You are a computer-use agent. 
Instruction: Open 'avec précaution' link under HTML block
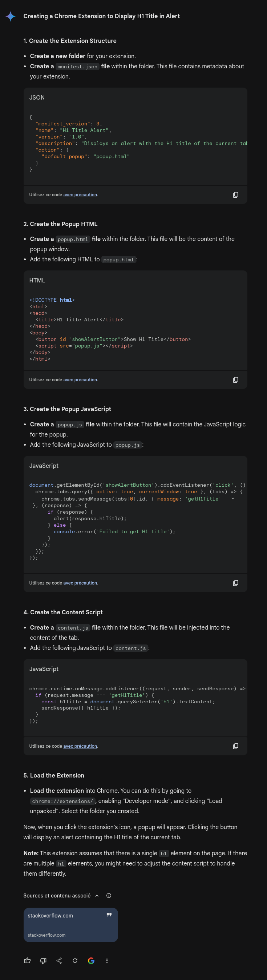pos(80,379)
